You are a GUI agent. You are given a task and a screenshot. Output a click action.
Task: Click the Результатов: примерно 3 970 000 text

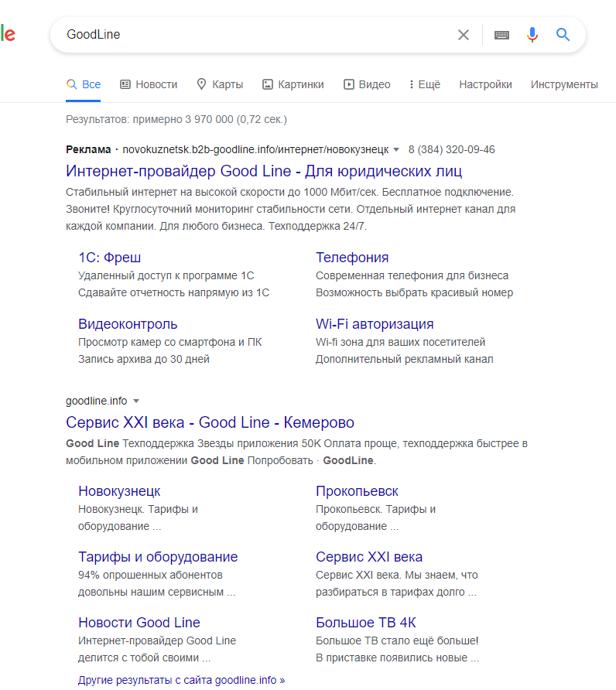[176, 119]
